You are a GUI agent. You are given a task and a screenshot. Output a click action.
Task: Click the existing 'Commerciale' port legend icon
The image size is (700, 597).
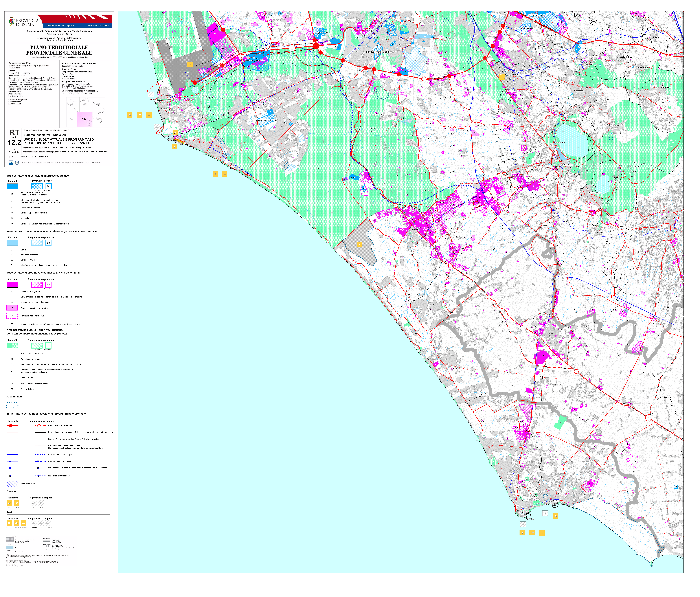coord(24,523)
